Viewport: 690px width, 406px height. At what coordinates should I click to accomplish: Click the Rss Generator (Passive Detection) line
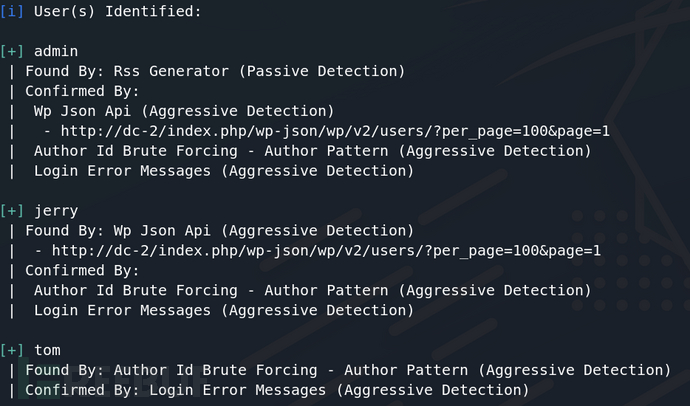coord(215,71)
